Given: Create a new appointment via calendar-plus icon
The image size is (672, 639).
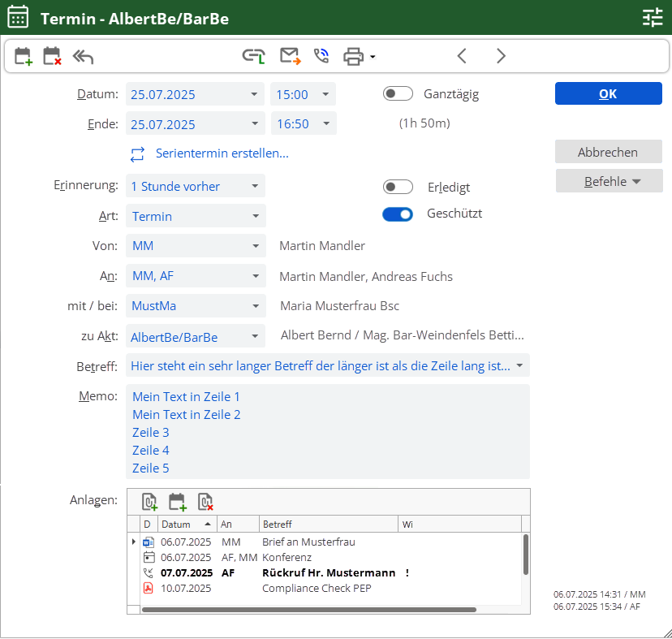Looking at the screenshot, I should 22,56.
